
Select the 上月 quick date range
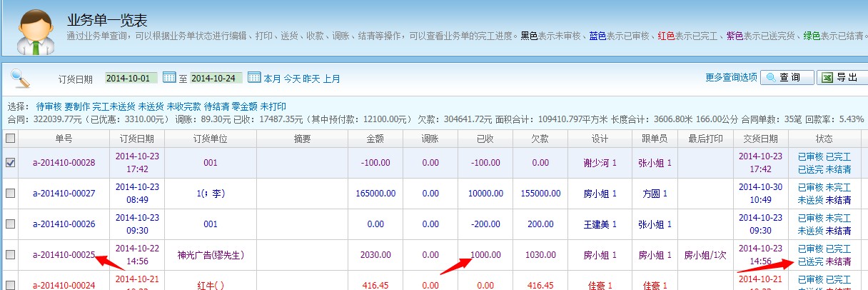(x=331, y=78)
